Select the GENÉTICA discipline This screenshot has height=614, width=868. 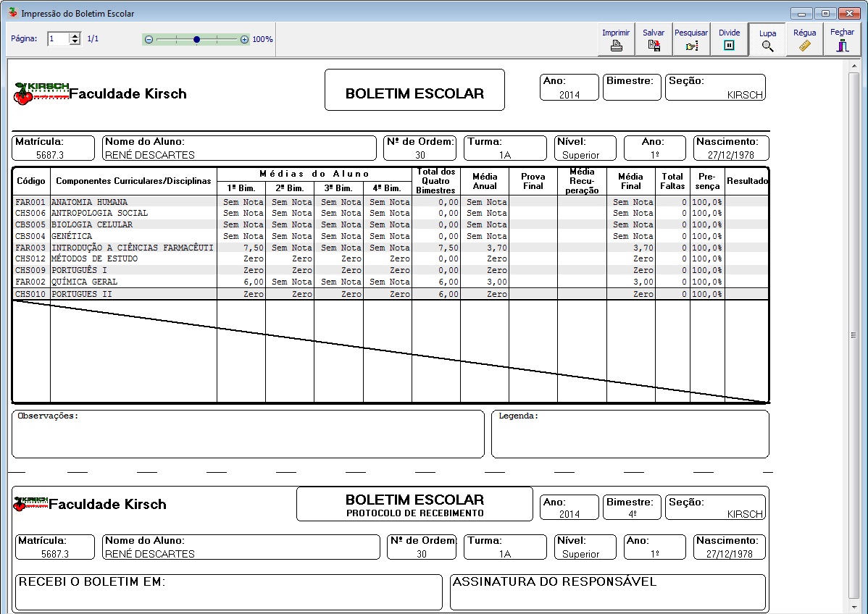(x=72, y=236)
